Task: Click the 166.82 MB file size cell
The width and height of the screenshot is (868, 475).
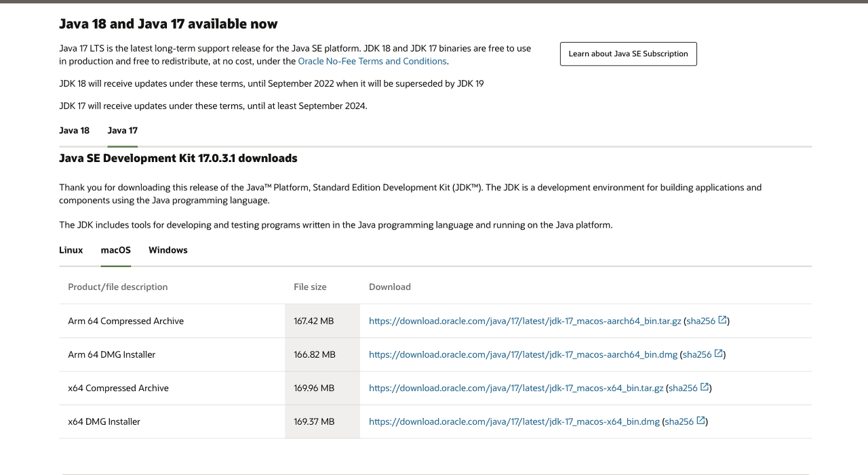Action: coord(322,354)
